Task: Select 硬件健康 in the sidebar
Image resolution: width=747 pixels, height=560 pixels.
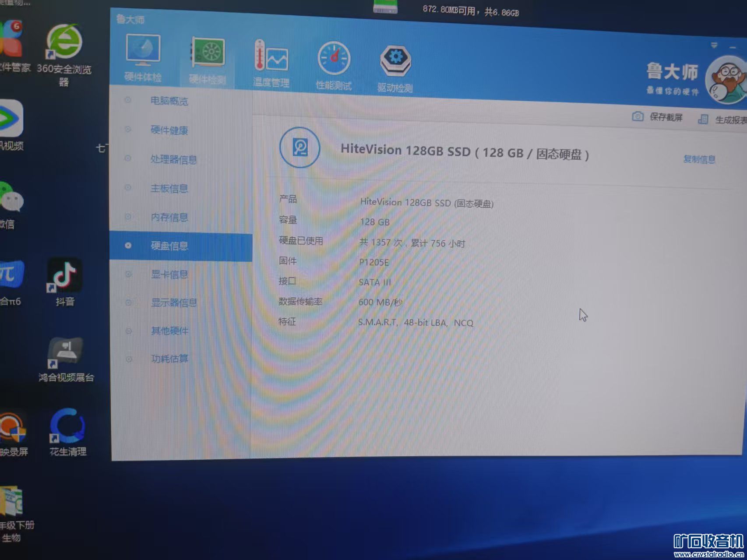Action: 169,130
